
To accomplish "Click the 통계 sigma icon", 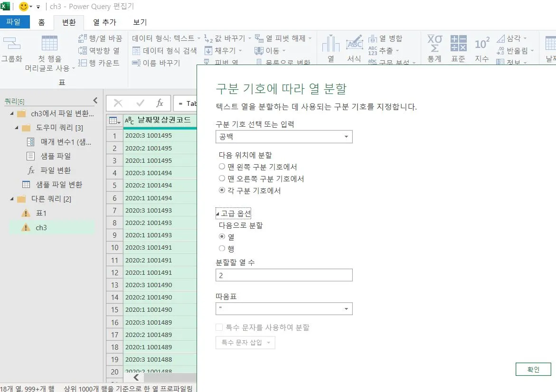I will 435,43.
